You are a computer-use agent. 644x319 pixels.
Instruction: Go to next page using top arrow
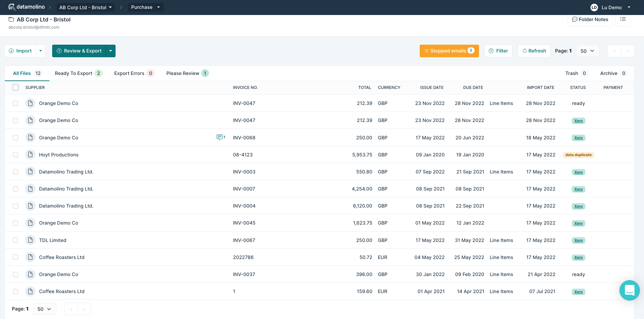click(628, 51)
